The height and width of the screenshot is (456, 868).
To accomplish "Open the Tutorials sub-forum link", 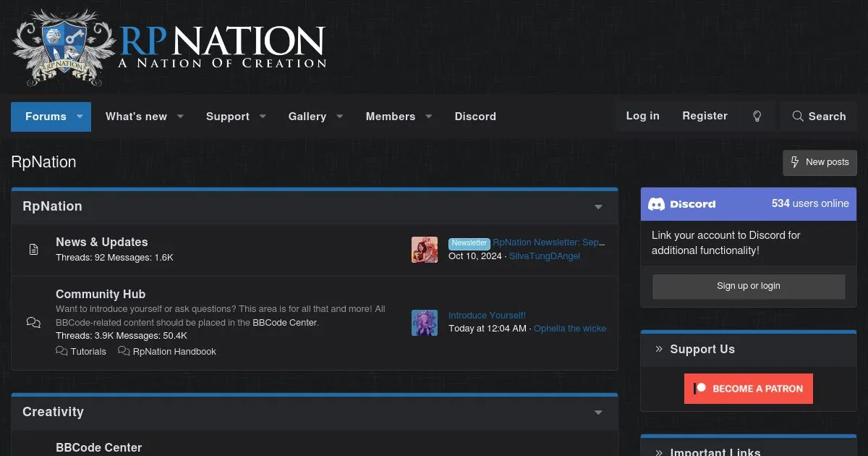I will pos(88,352).
